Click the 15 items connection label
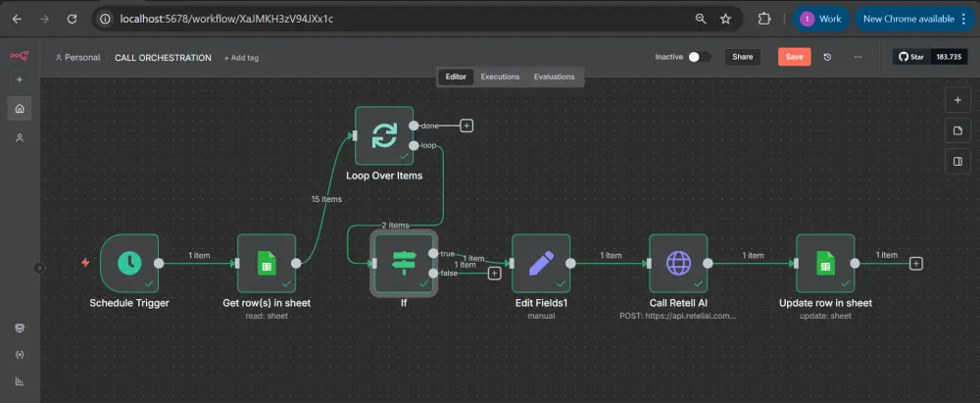The height and width of the screenshot is (403, 980). [327, 199]
